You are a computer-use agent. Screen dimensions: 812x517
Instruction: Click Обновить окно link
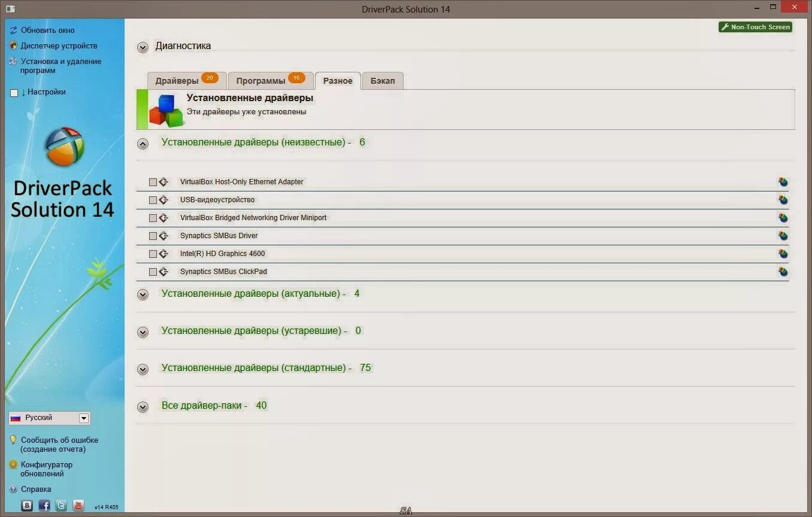coord(48,30)
